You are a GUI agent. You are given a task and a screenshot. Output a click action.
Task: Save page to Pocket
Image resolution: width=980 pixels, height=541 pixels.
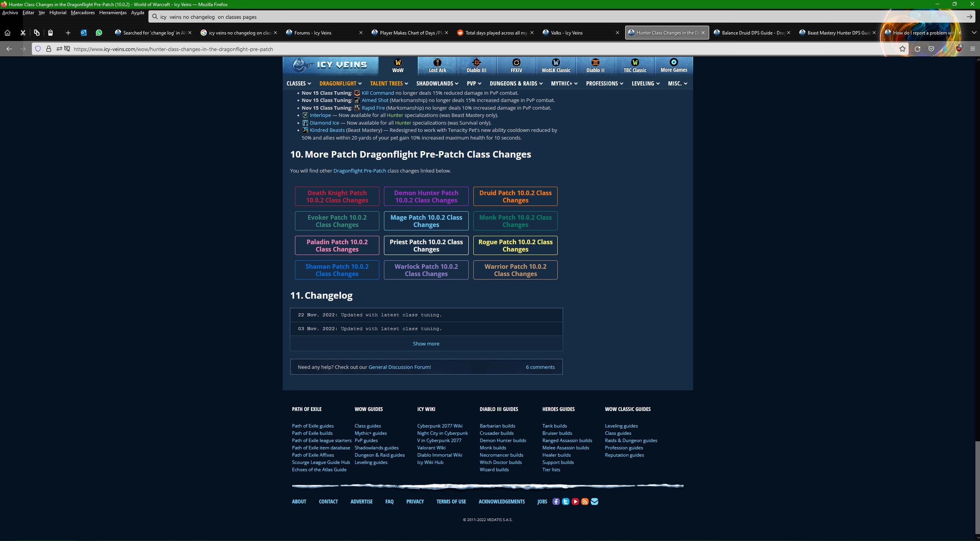pos(931,49)
